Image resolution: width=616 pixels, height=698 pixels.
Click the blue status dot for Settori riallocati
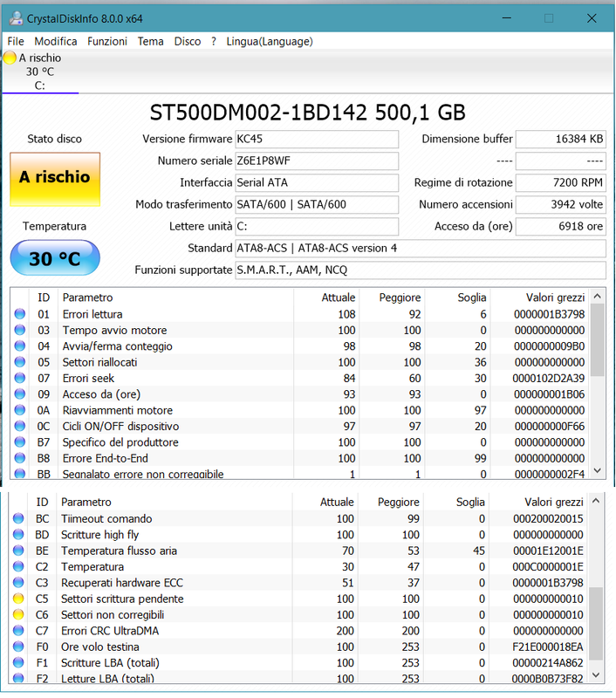click(19, 362)
